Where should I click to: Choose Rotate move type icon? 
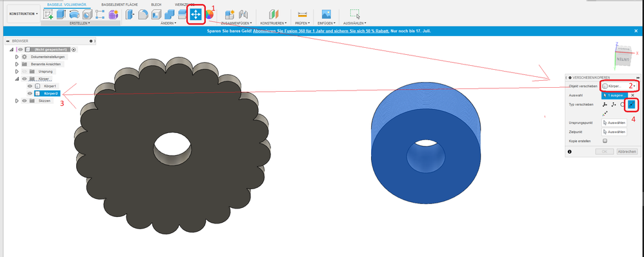click(x=623, y=105)
